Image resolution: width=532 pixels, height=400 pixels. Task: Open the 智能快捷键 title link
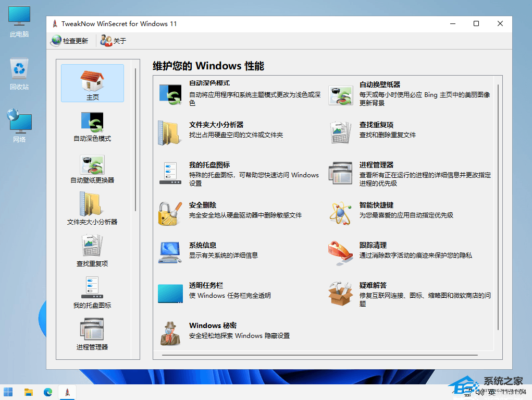click(376, 205)
